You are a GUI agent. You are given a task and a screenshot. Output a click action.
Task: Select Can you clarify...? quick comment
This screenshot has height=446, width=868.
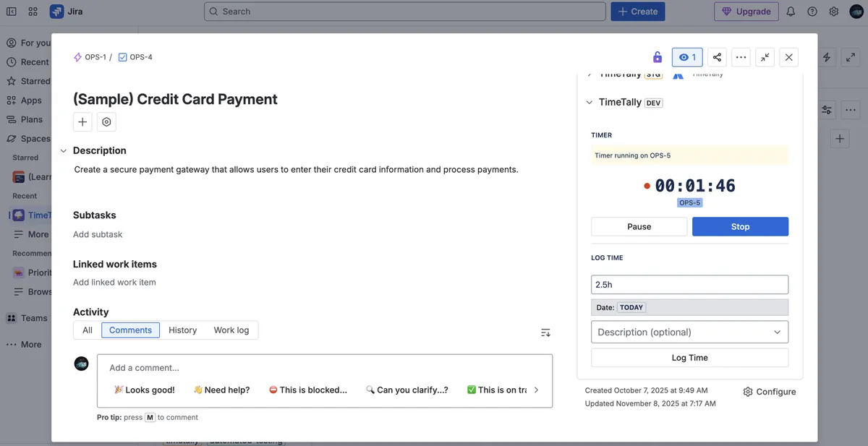(x=407, y=390)
